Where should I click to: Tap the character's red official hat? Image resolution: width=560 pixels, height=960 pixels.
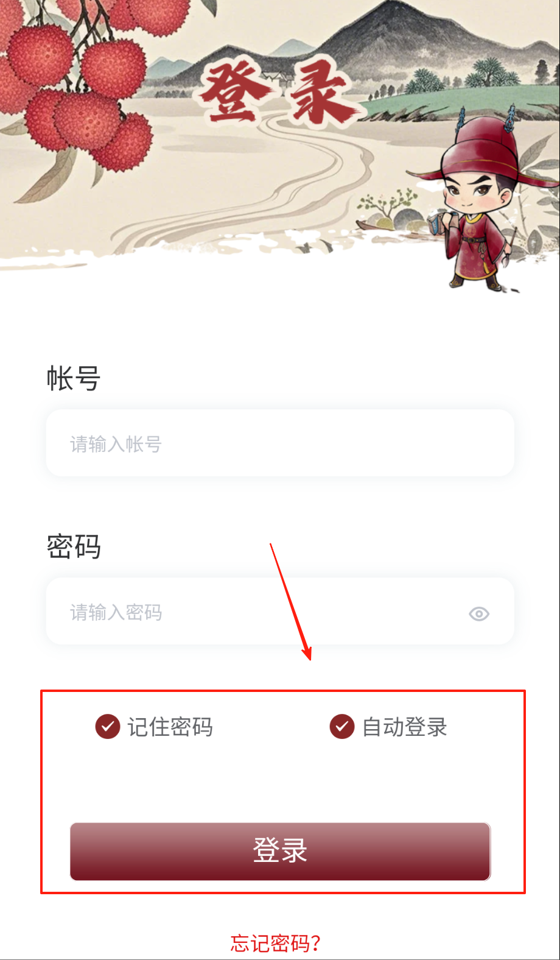[x=481, y=149]
